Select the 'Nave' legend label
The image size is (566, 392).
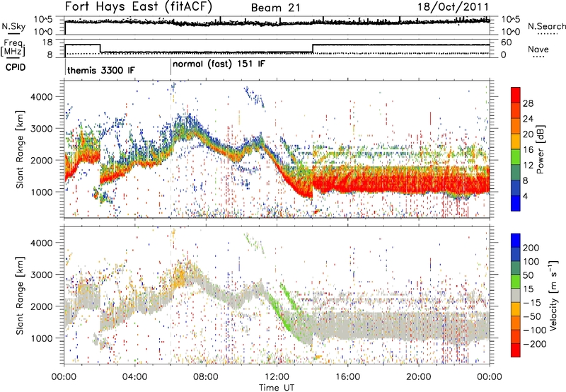(x=538, y=49)
